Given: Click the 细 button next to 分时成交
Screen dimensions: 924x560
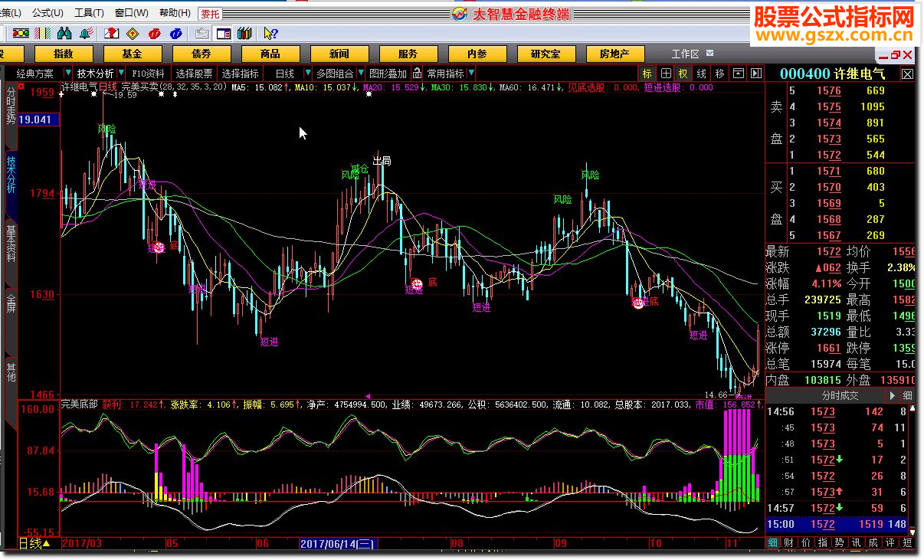Looking at the screenshot, I should coord(907,395).
